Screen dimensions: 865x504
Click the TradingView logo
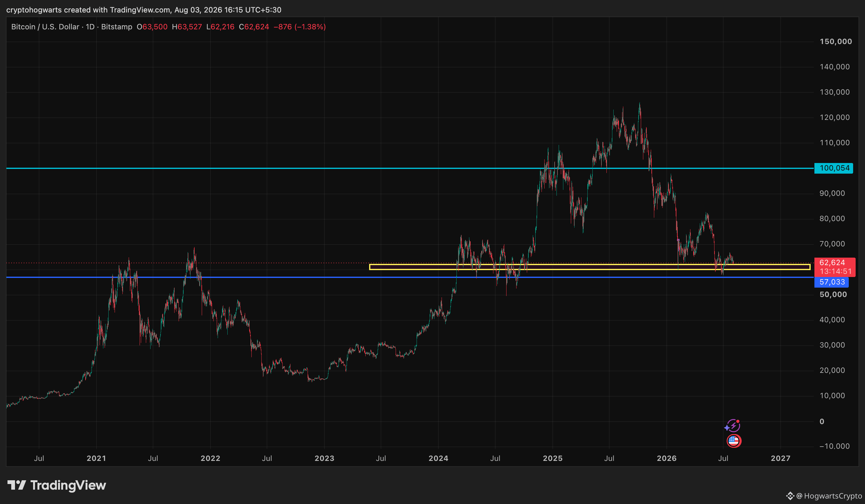click(x=57, y=485)
